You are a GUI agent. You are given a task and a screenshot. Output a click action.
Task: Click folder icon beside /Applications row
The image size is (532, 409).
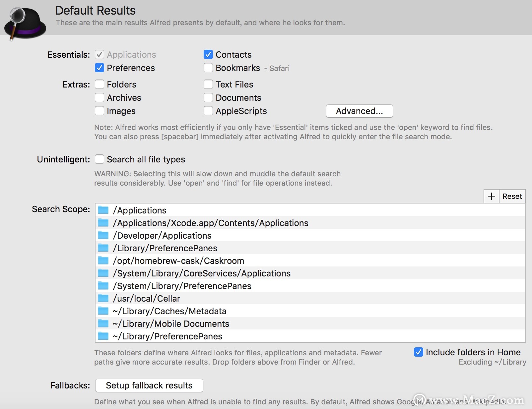pyautogui.click(x=103, y=210)
